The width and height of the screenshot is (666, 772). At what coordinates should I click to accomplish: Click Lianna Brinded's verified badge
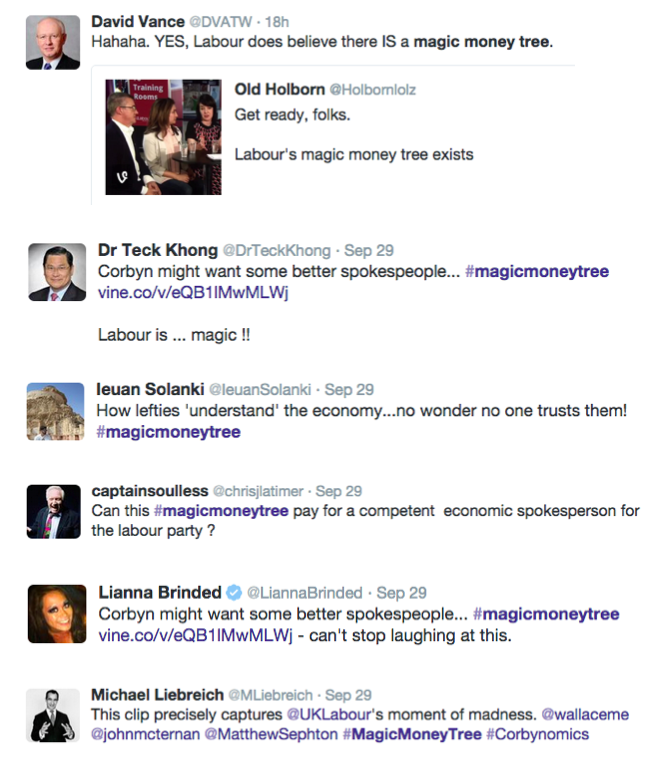click(x=234, y=592)
